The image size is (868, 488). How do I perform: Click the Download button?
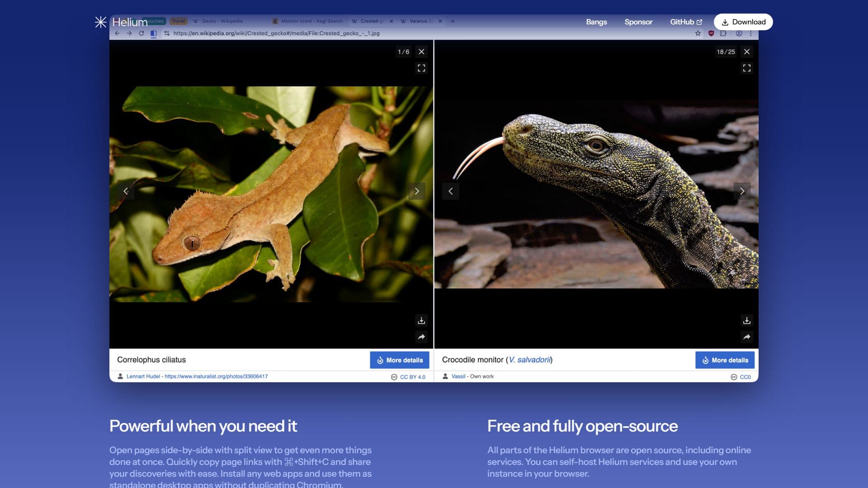coord(743,22)
